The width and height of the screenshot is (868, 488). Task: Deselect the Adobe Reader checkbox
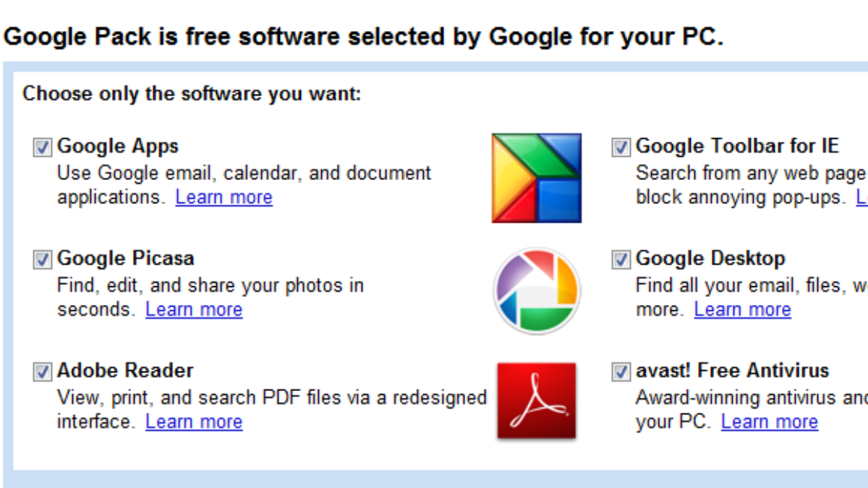point(43,372)
